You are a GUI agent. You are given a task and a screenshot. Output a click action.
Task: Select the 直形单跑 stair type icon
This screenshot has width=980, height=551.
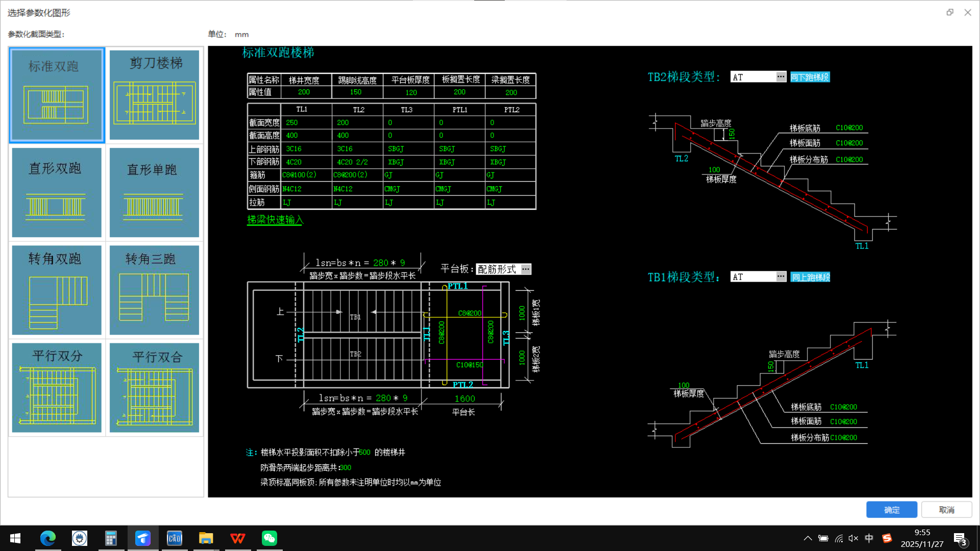click(154, 193)
